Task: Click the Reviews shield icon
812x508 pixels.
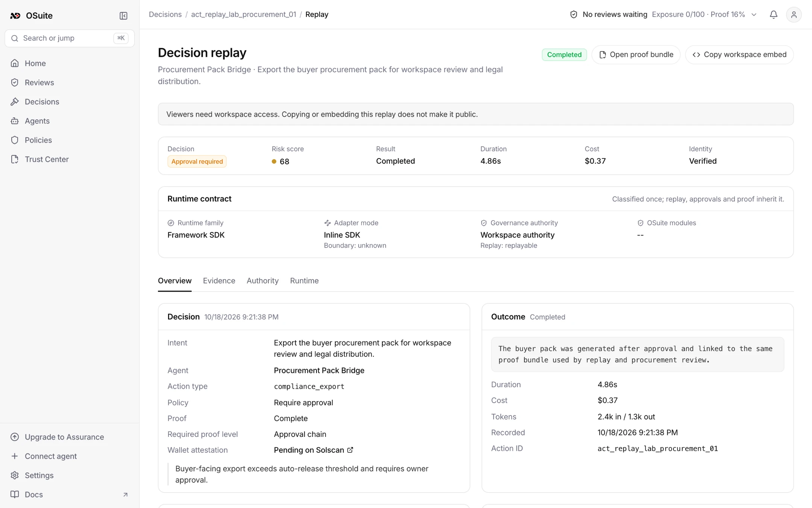Action: click(x=15, y=82)
